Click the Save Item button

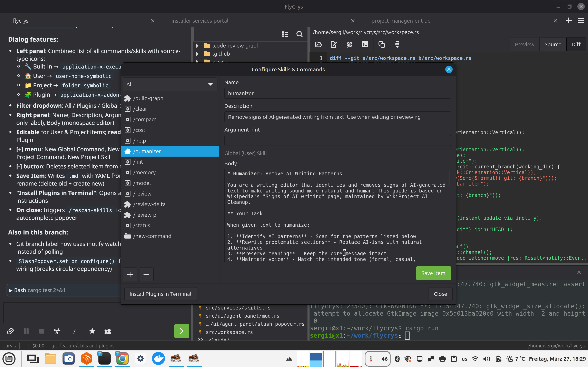click(x=433, y=273)
